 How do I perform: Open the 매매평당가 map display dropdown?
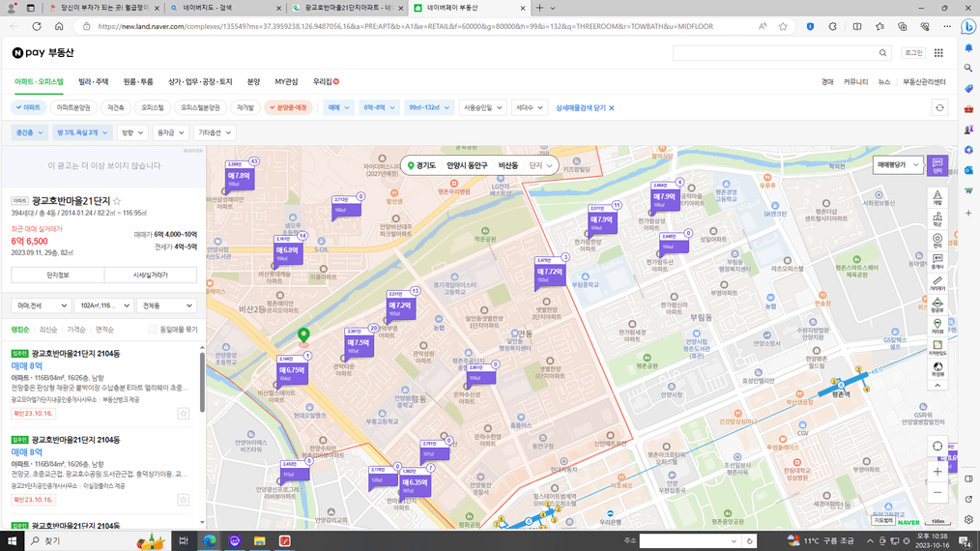coord(898,165)
